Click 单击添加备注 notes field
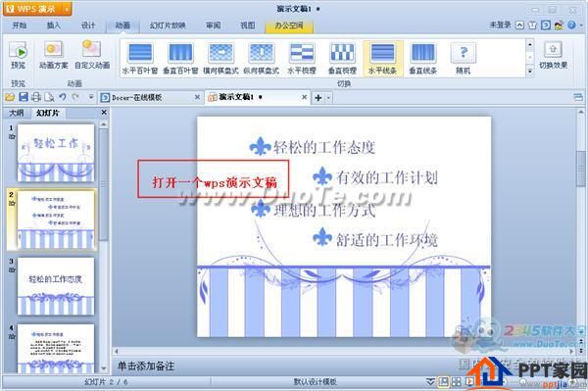 click(x=146, y=366)
